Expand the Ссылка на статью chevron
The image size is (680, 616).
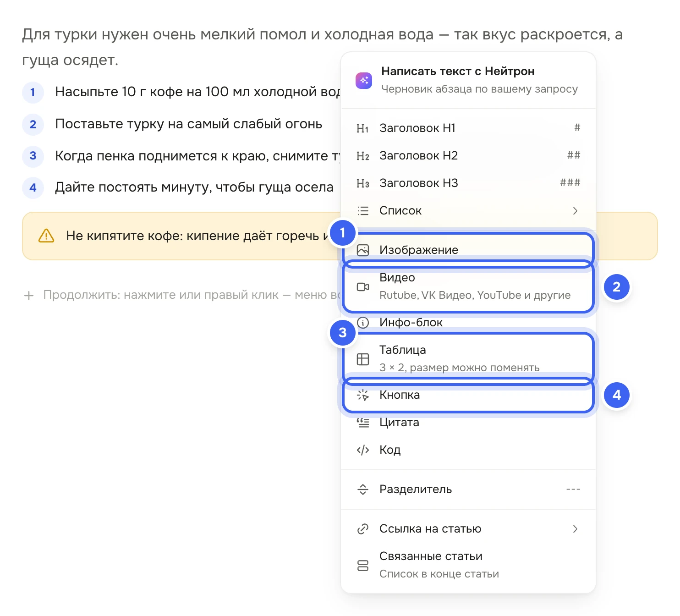click(x=575, y=529)
